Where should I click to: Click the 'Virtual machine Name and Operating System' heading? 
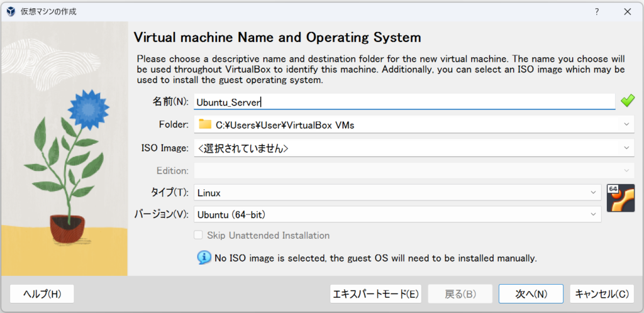277,38
